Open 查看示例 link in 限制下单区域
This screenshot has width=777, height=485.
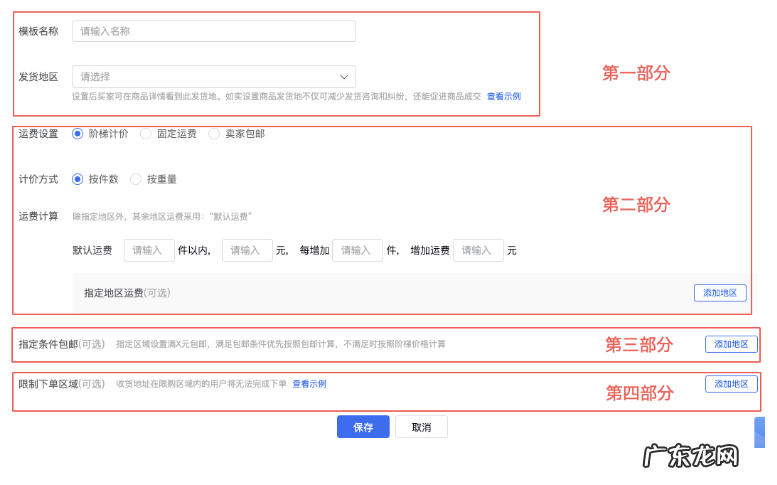[x=309, y=384]
